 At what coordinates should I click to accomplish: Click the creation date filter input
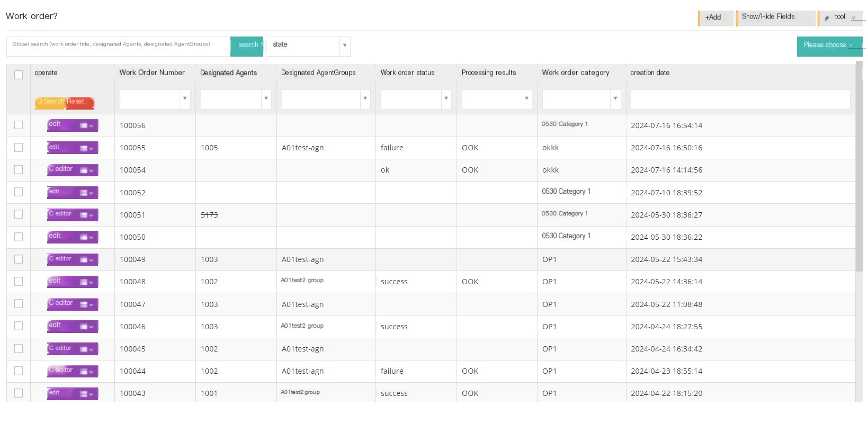(740, 99)
